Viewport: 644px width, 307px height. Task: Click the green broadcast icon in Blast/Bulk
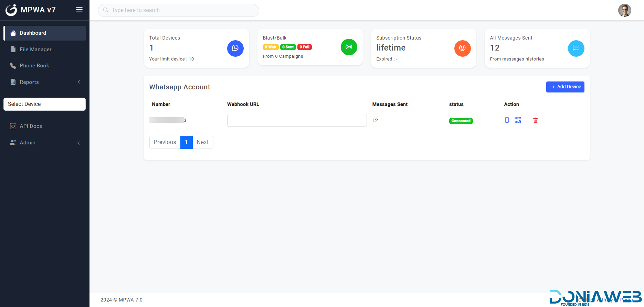click(x=349, y=47)
